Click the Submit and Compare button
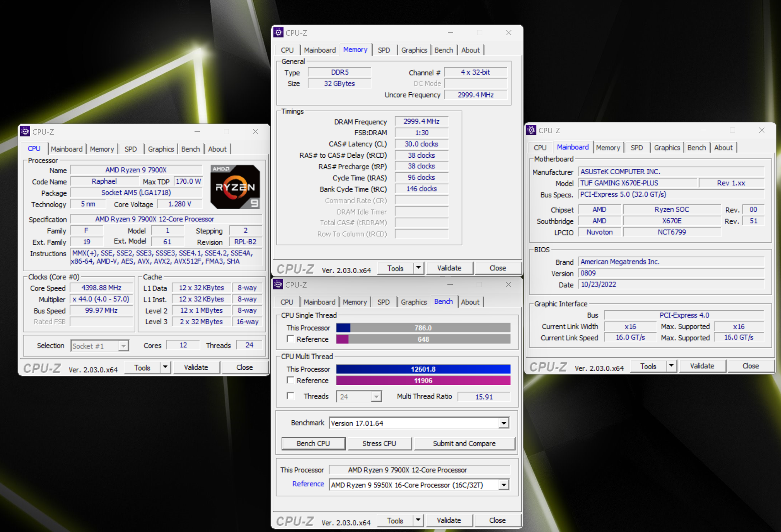This screenshot has height=532, width=781. [x=464, y=443]
